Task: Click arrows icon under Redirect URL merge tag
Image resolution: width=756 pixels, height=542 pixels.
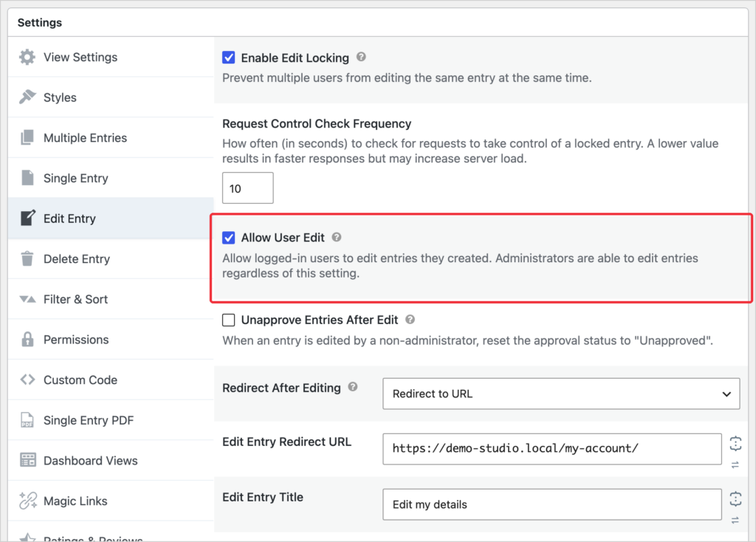Action: point(735,465)
